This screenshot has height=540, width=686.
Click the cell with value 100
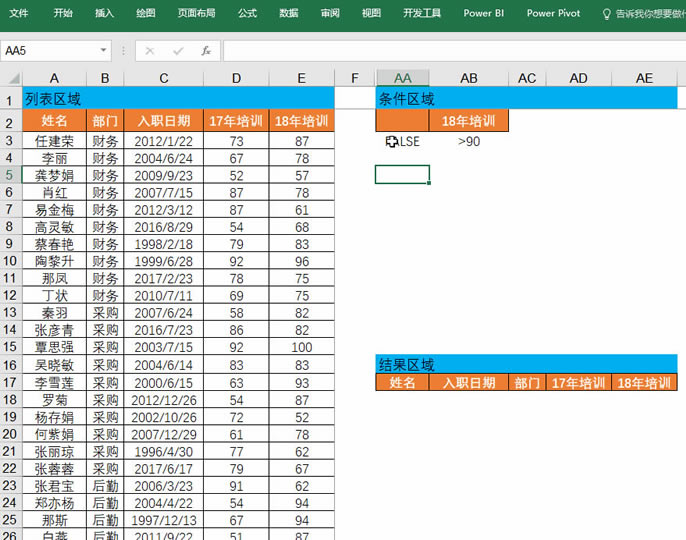[301, 347]
